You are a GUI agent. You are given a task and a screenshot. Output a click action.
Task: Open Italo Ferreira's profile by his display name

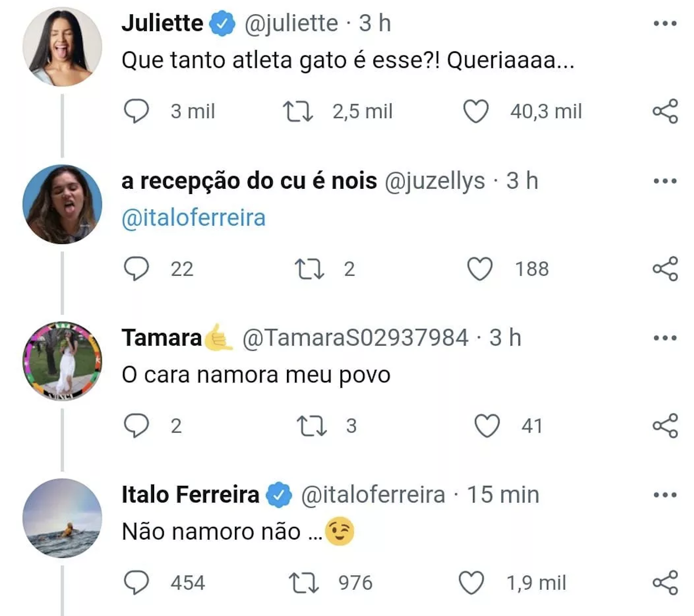point(190,495)
